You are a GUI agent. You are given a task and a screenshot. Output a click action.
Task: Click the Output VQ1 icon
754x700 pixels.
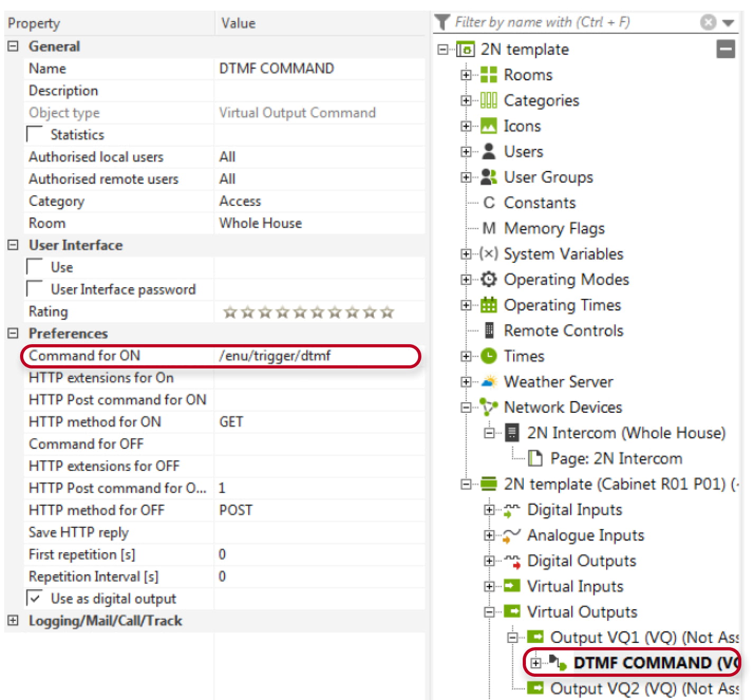tap(535, 637)
